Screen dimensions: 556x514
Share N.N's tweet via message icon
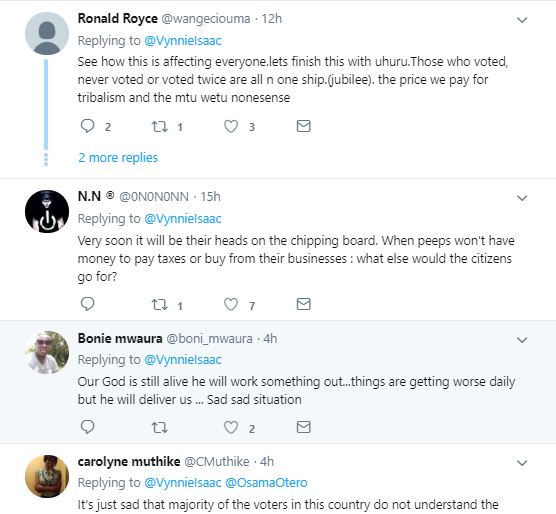click(x=304, y=304)
